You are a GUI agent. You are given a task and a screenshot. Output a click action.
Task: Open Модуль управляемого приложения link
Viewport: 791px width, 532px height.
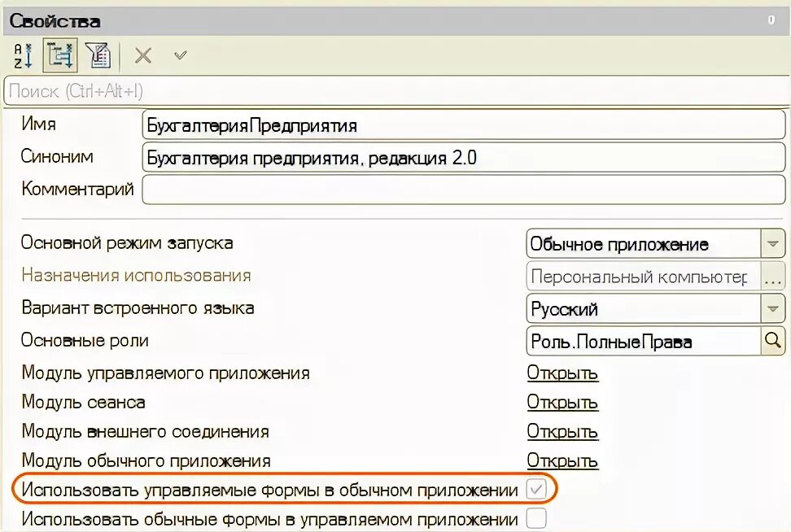click(562, 373)
